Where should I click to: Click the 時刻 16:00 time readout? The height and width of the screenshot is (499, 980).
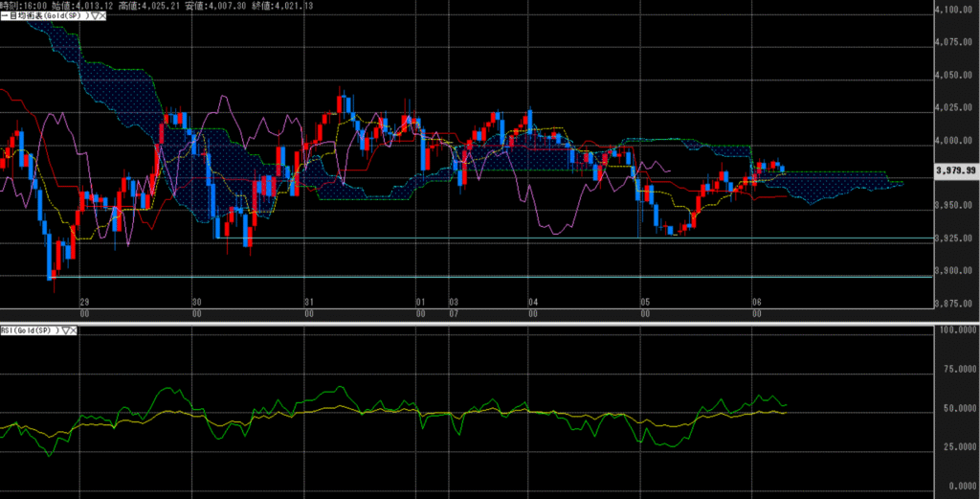(24, 6)
